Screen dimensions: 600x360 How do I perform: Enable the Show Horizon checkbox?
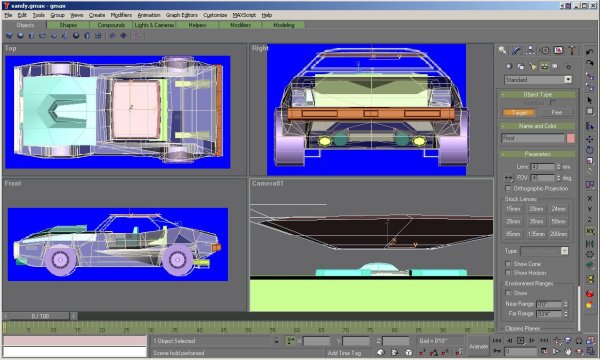[x=508, y=273]
